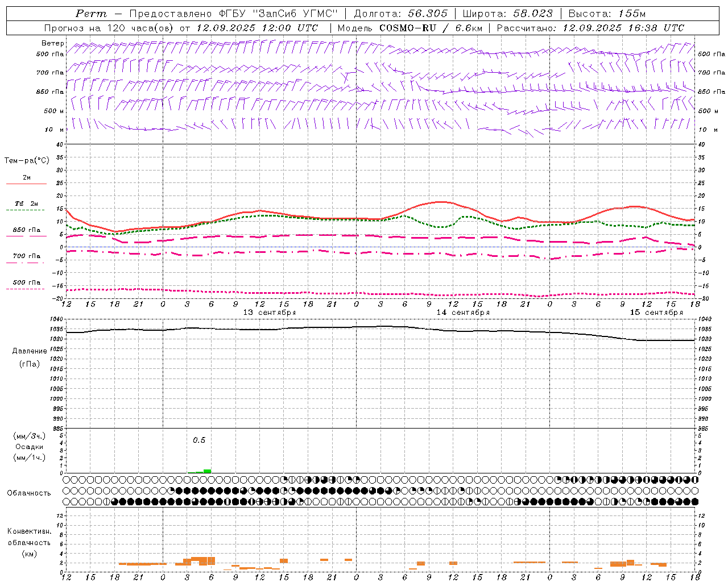Click the "Perm" station name in header
The image size is (728, 582).
(91, 14)
